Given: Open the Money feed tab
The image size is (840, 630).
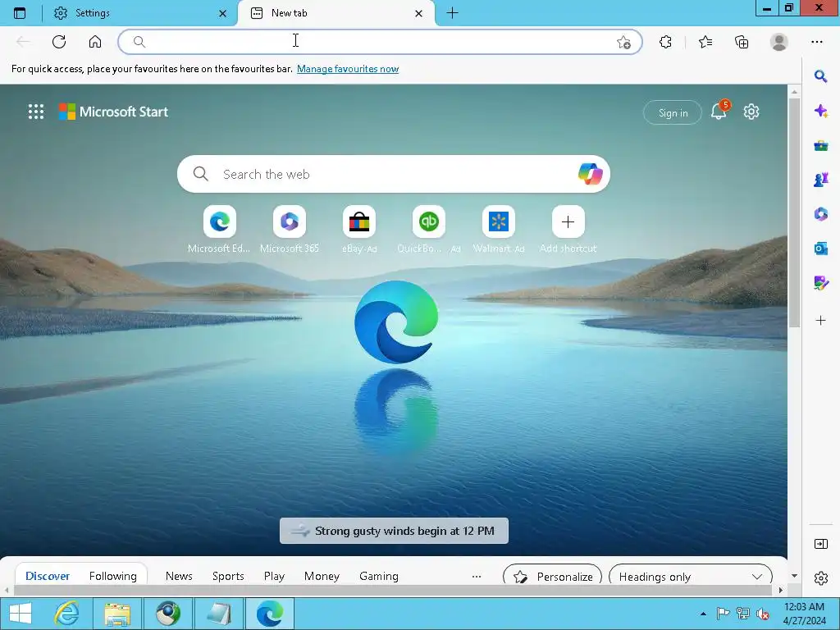Looking at the screenshot, I should click(322, 576).
